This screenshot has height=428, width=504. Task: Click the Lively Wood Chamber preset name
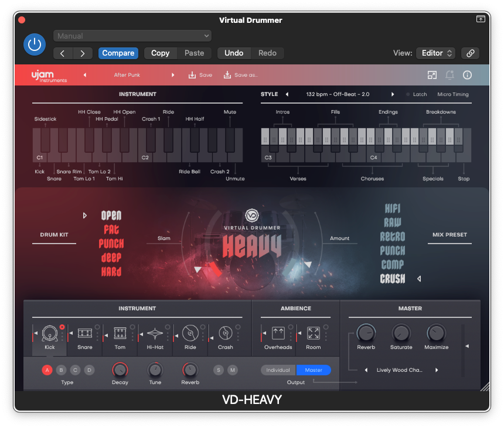coord(400,370)
